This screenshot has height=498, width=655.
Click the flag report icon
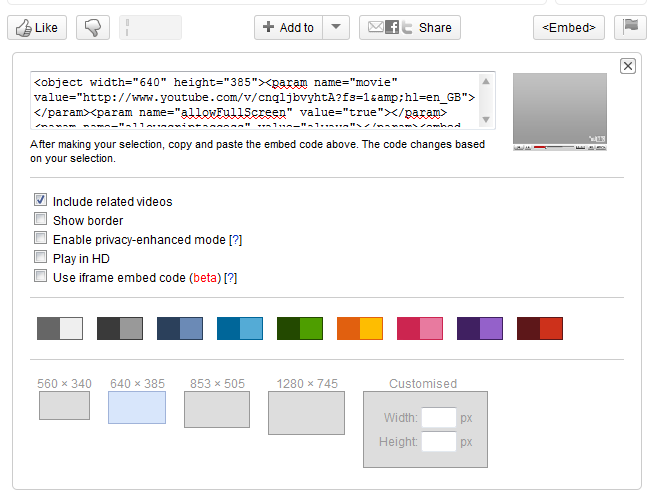630,28
